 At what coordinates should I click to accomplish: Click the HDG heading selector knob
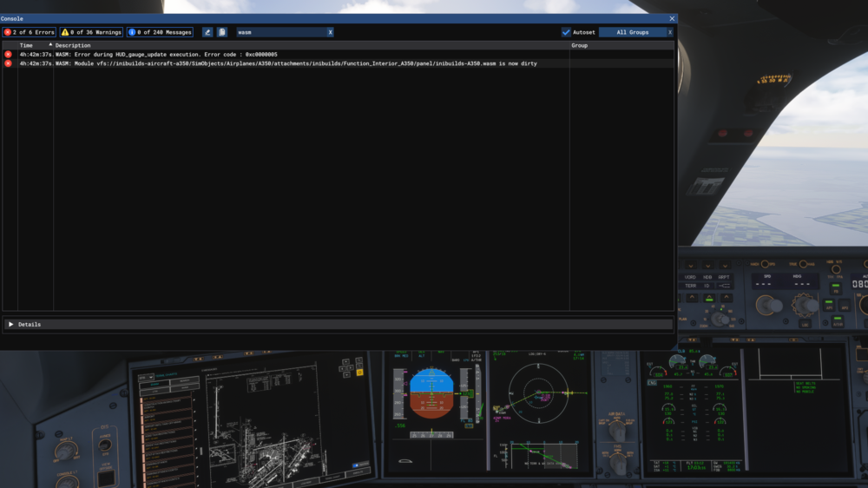(x=806, y=305)
